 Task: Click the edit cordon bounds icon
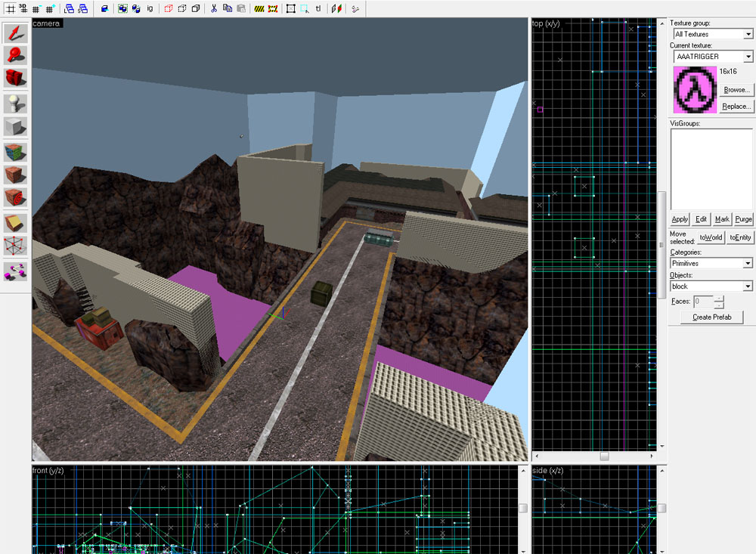click(x=273, y=8)
